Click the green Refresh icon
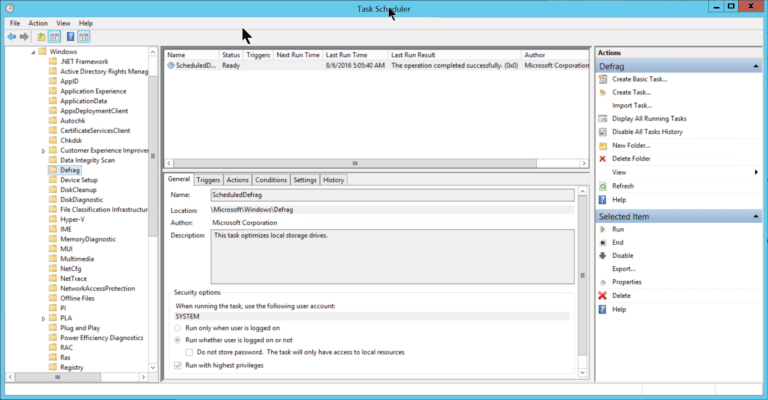Screen dimensions: 768x400 pyautogui.click(x=603, y=186)
